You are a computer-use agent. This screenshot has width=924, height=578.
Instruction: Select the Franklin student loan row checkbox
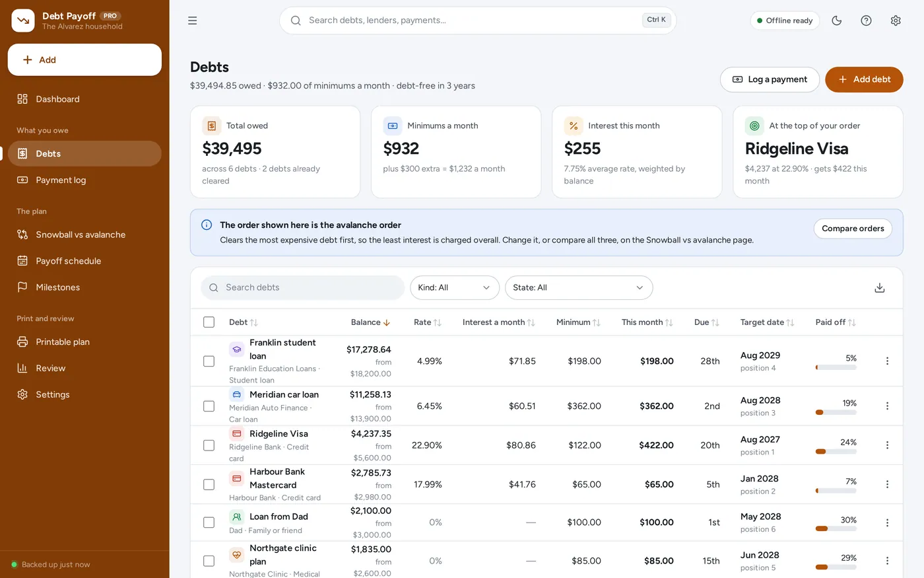(209, 361)
